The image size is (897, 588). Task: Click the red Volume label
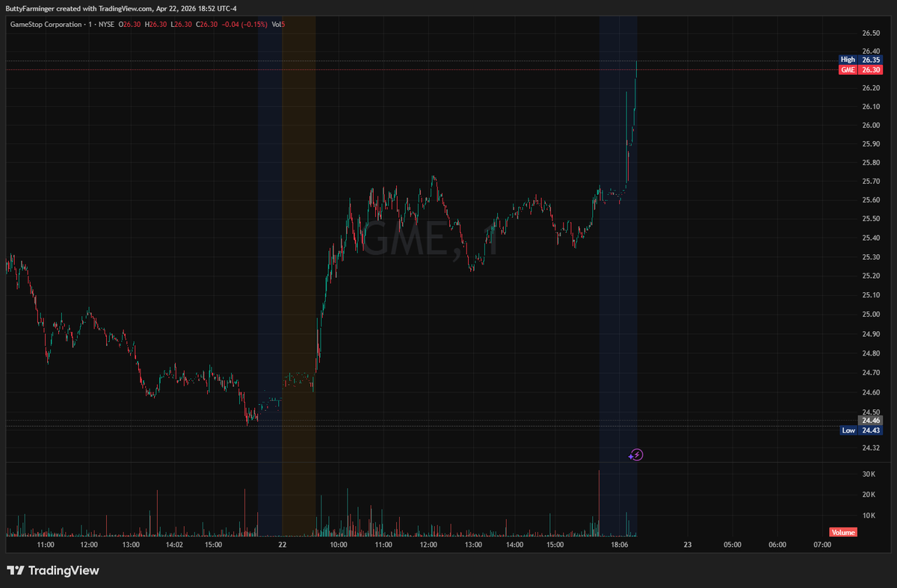coord(843,532)
